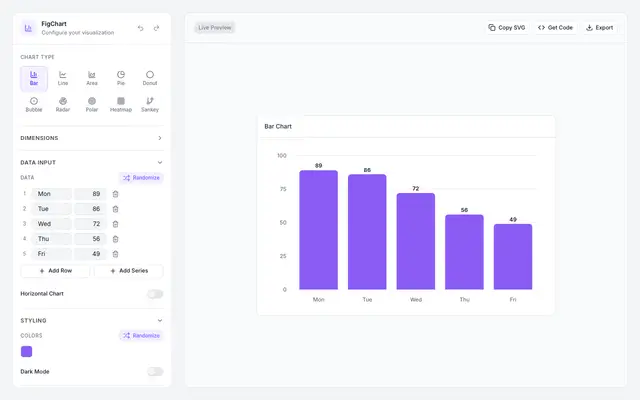The height and width of the screenshot is (400, 640).
Task: Click the Copy SVG button
Action: click(x=507, y=28)
